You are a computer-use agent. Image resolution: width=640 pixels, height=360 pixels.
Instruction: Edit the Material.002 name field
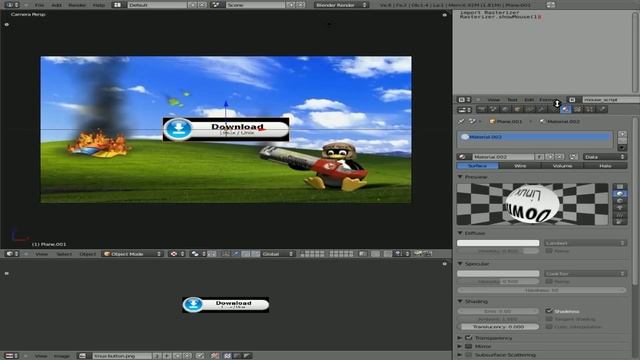[503, 157]
